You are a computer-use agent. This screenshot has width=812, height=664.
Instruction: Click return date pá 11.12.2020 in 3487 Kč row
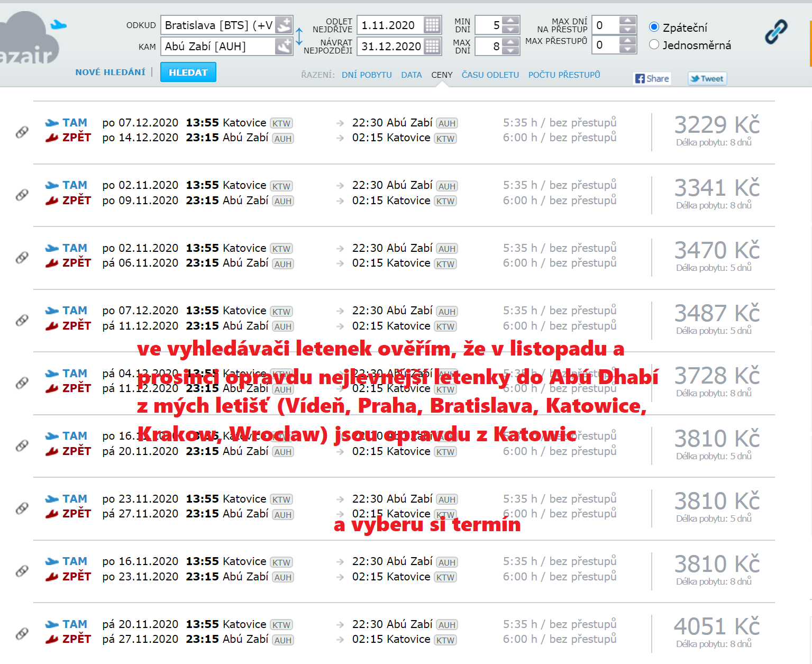point(140,326)
